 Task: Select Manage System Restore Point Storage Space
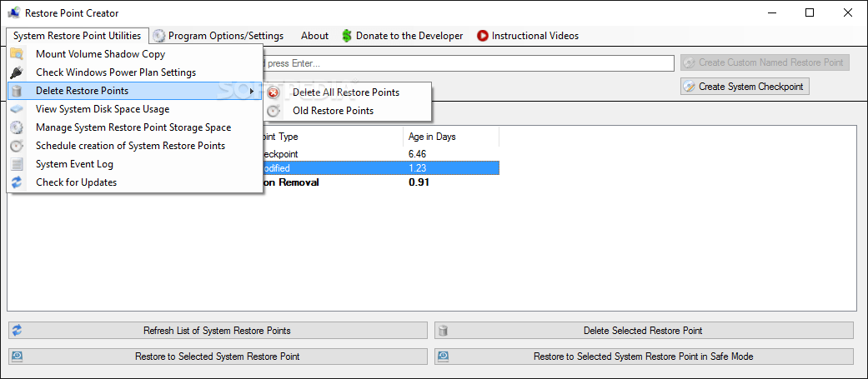click(x=133, y=127)
